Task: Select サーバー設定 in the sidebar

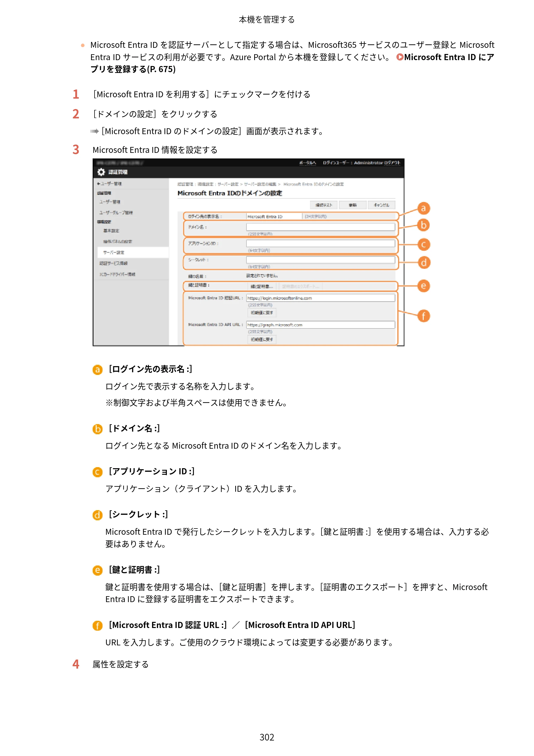Action: tap(133, 253)
